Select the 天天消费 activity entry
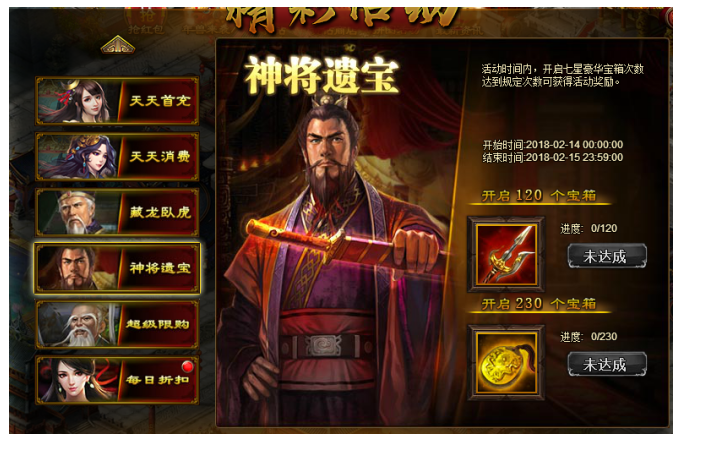Image resolution: width=706 pixels, height=454 pixels. click(117, 157)
